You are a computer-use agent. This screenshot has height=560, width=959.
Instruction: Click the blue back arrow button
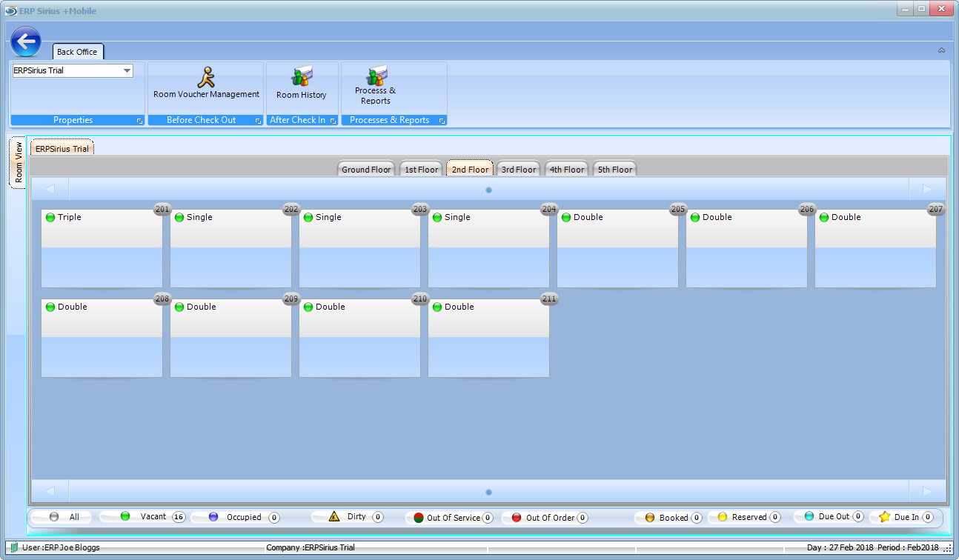(26, 42)
